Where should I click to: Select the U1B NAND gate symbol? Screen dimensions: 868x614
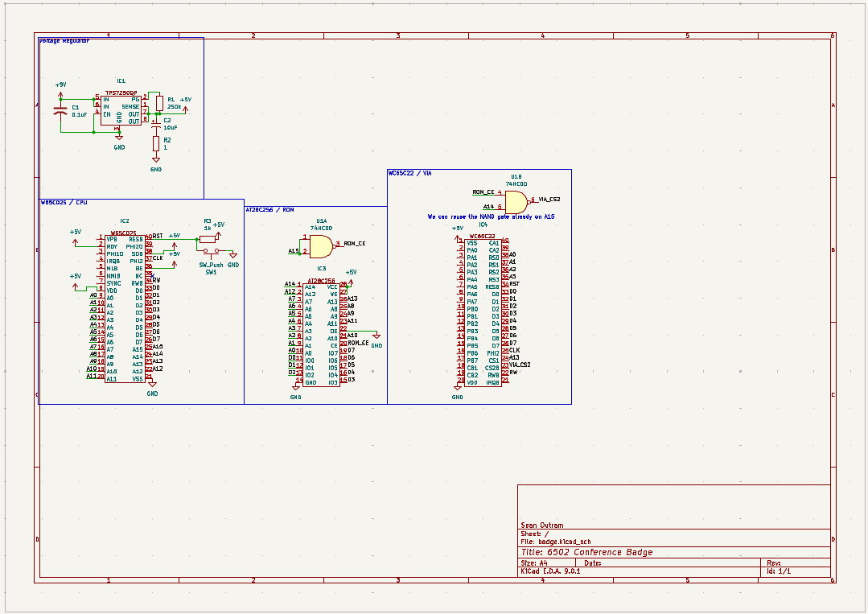tap(515, 201)
